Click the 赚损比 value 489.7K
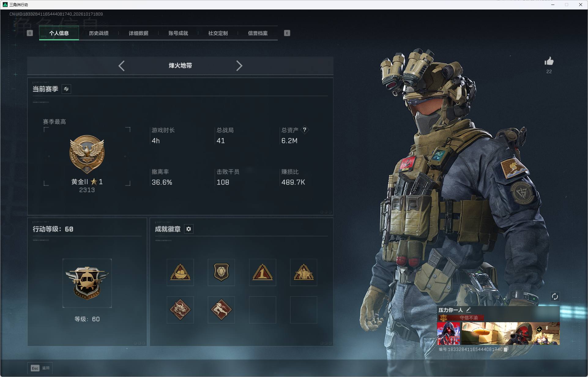The image size is (588, 377). coord(293,182)
